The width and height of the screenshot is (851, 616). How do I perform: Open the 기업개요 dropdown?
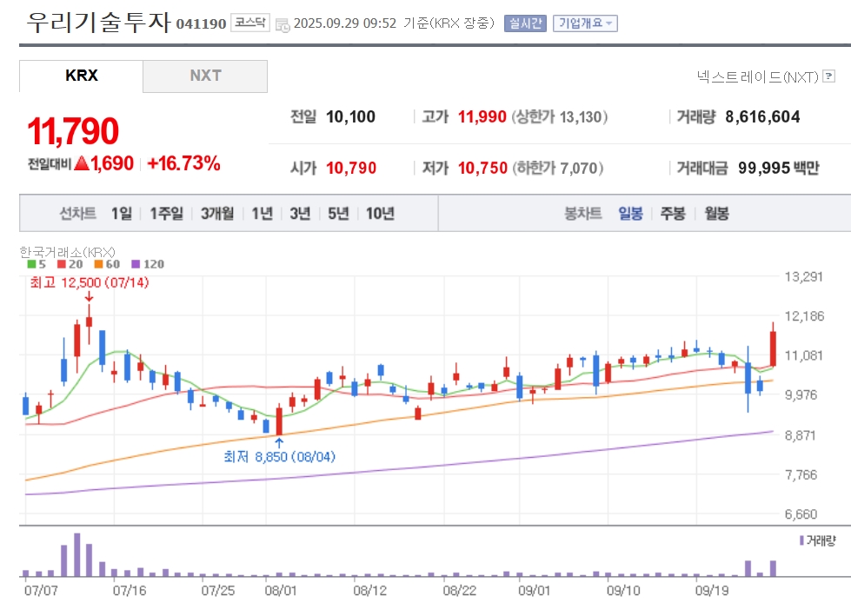click(x=585, y=23)
